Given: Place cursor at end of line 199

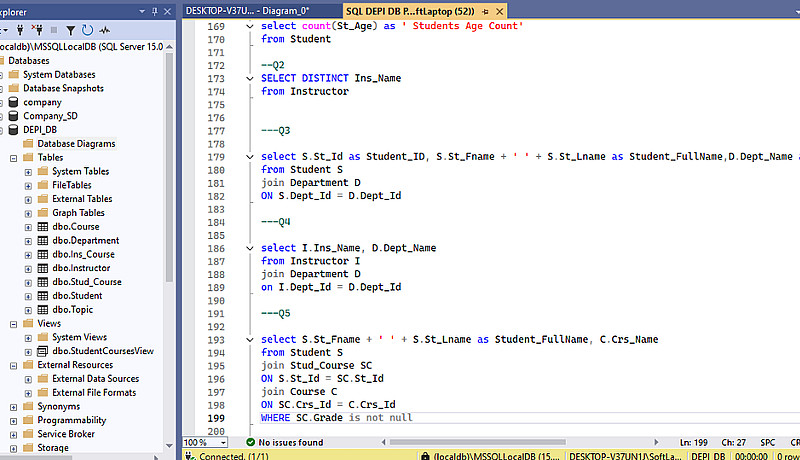Looking at the screenshot, I should pos(413,418).
